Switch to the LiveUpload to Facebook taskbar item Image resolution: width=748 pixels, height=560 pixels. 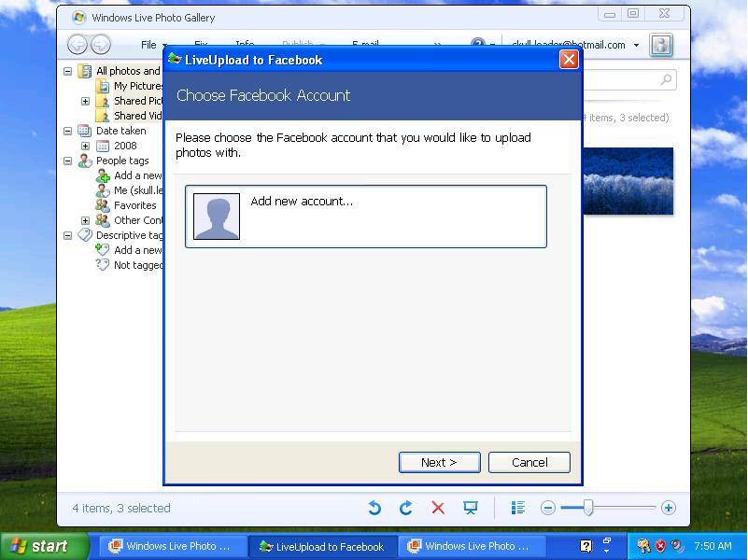coord(322,546)
